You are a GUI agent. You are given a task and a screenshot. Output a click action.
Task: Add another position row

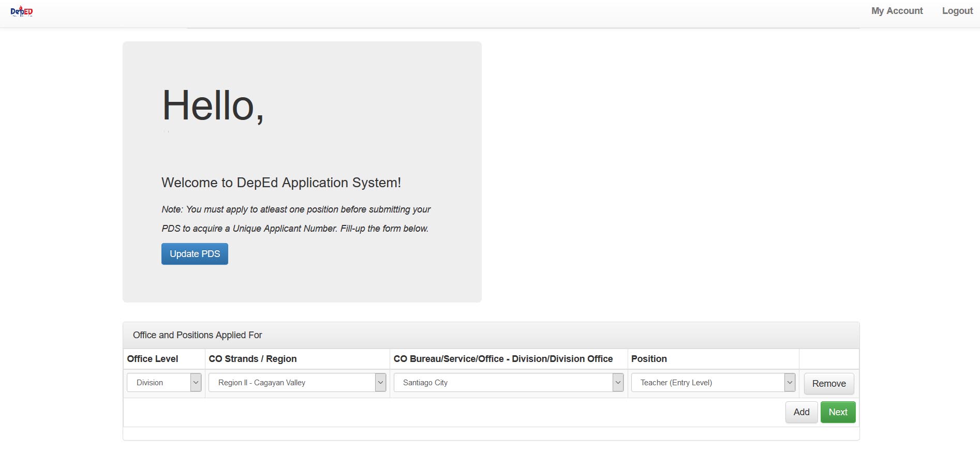coord(801,412)
